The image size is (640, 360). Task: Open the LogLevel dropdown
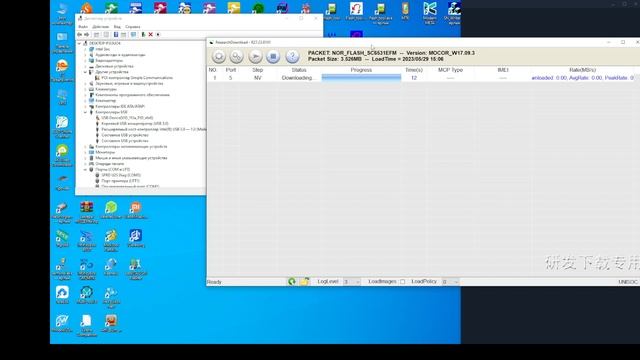(352, 282)
